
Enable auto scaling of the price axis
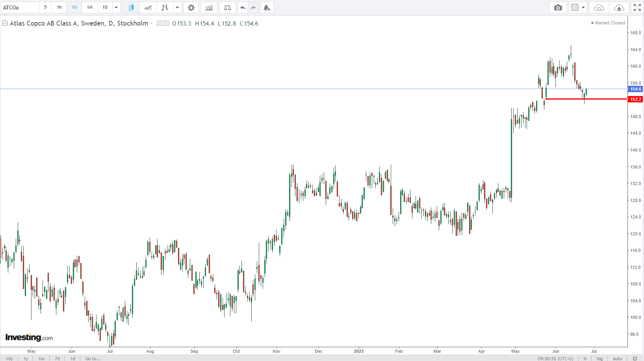(617, 359)
